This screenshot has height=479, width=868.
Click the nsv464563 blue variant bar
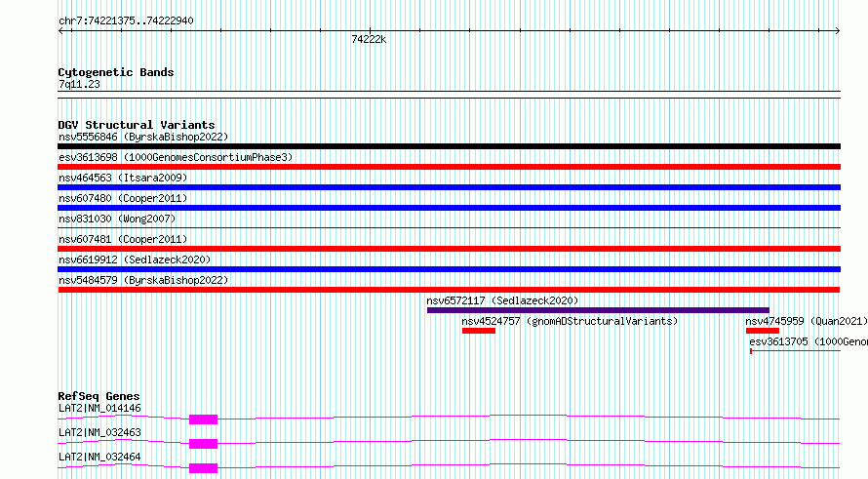click(x=449, y=187)
